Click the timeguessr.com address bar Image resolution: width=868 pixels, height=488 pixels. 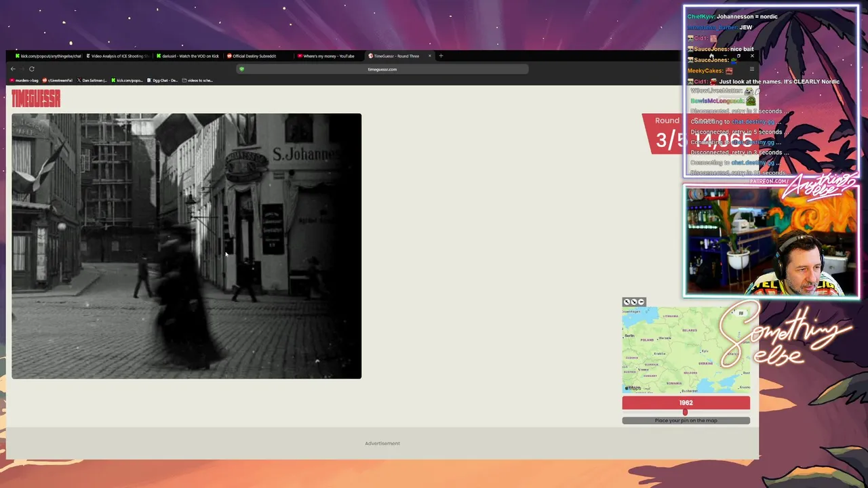(x=382, y=69)
